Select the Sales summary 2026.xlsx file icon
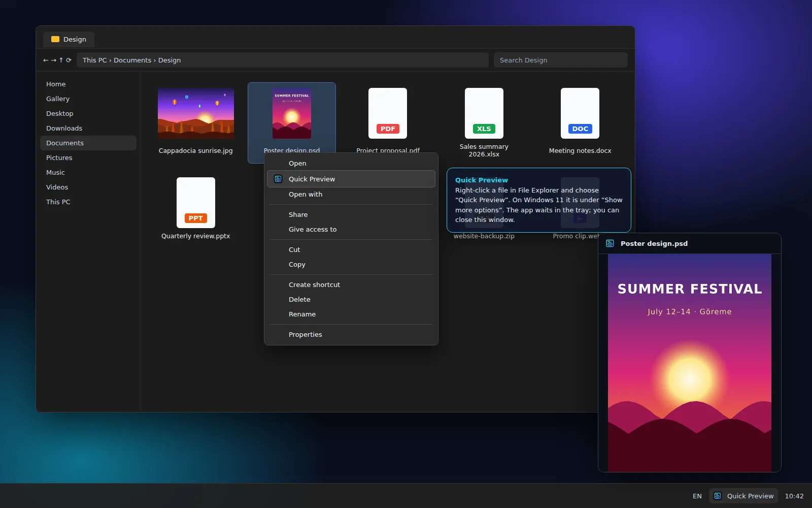 (x=484, y=113)
